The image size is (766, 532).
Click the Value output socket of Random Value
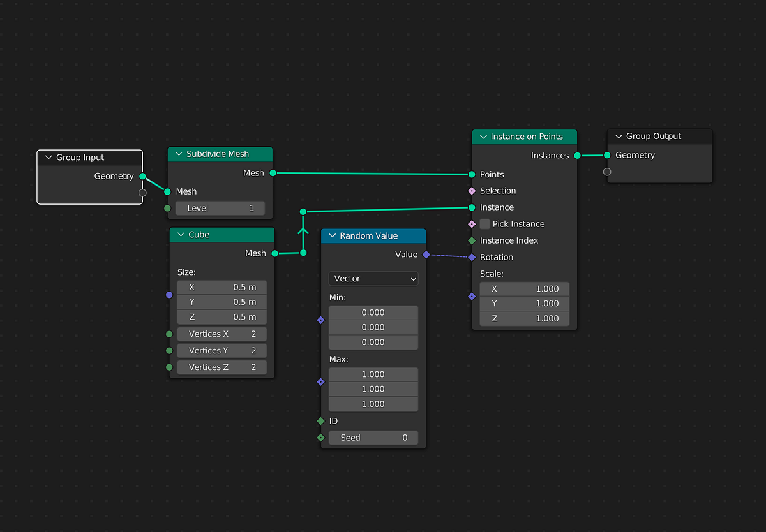(x=425, y=254)
